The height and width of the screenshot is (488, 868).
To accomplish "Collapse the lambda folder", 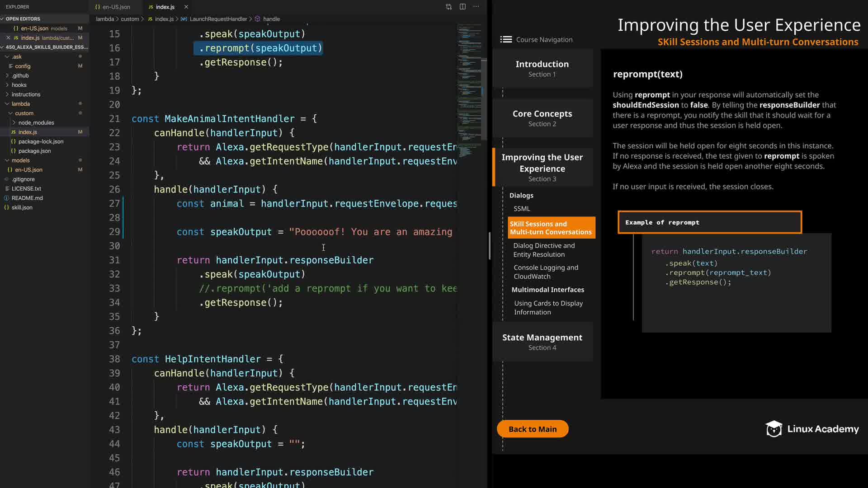I will (20, 104).
